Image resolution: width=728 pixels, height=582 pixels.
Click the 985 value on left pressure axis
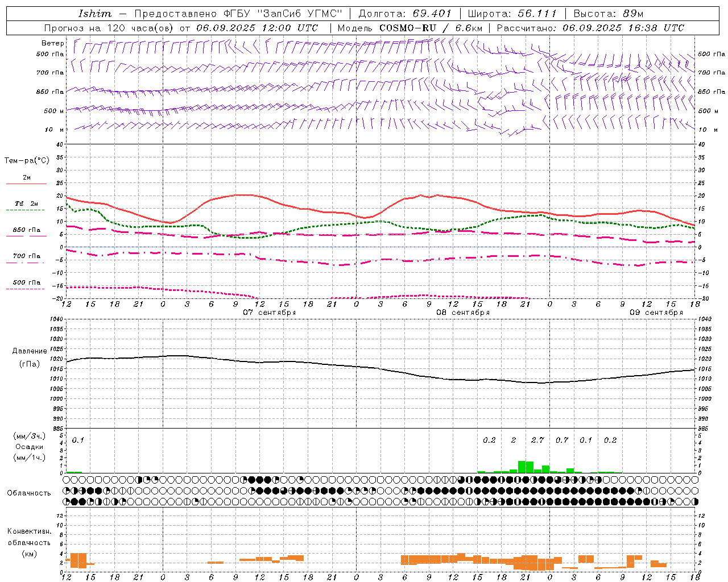pos(57,429)
